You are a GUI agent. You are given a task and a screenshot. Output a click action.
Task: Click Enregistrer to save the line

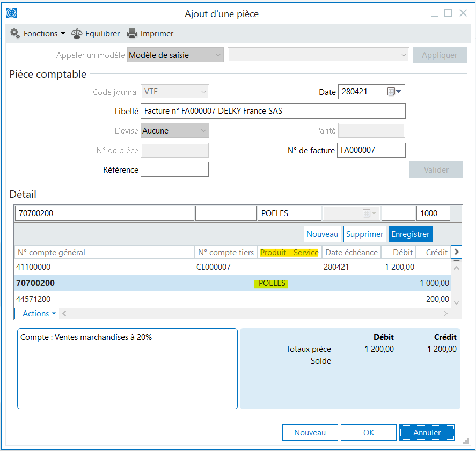(410, 234)
